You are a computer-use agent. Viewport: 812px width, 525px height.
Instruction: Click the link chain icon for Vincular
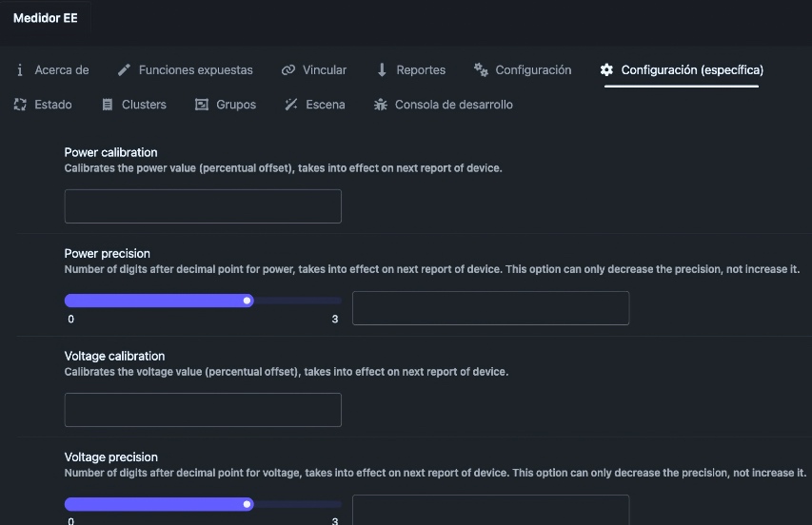(288, 69)
